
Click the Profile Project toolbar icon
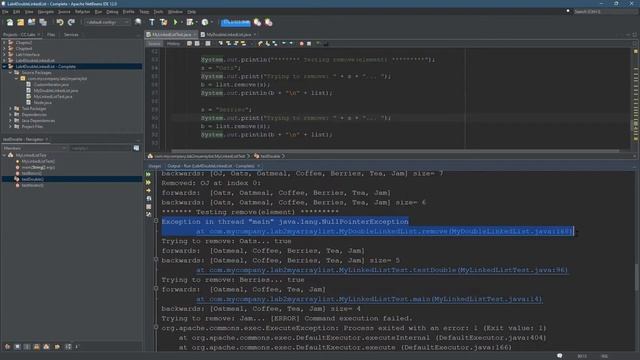[205, 22]
